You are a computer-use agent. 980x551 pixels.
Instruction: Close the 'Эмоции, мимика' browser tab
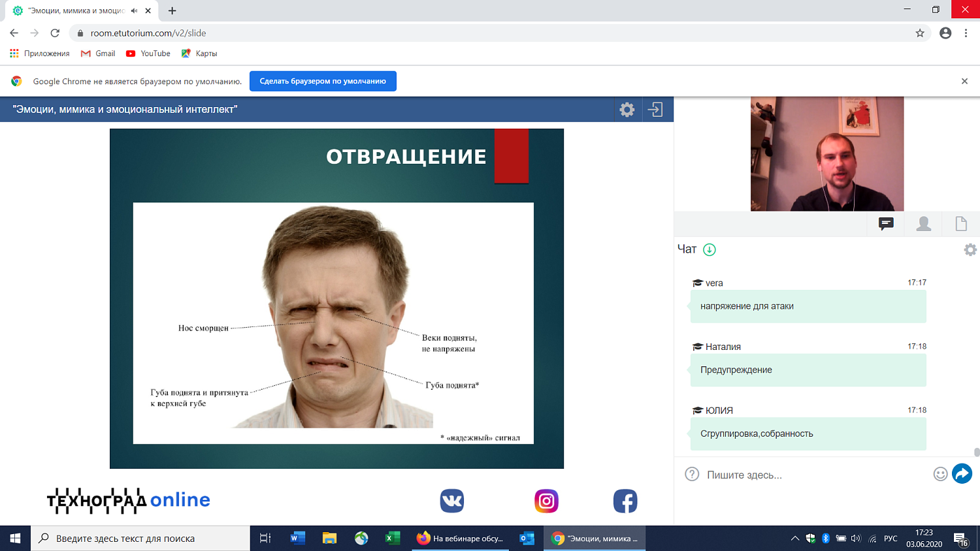pos(148,10)
